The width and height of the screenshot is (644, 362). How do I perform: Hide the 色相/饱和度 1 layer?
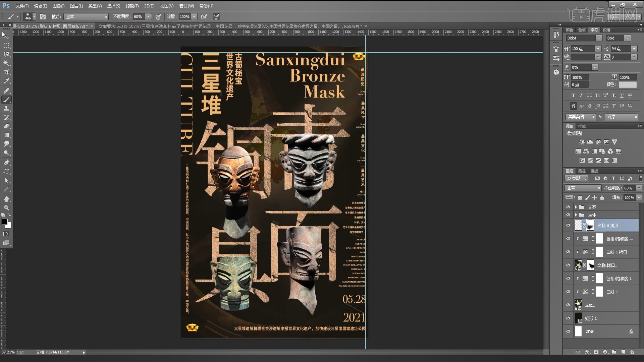coord(568,278)
